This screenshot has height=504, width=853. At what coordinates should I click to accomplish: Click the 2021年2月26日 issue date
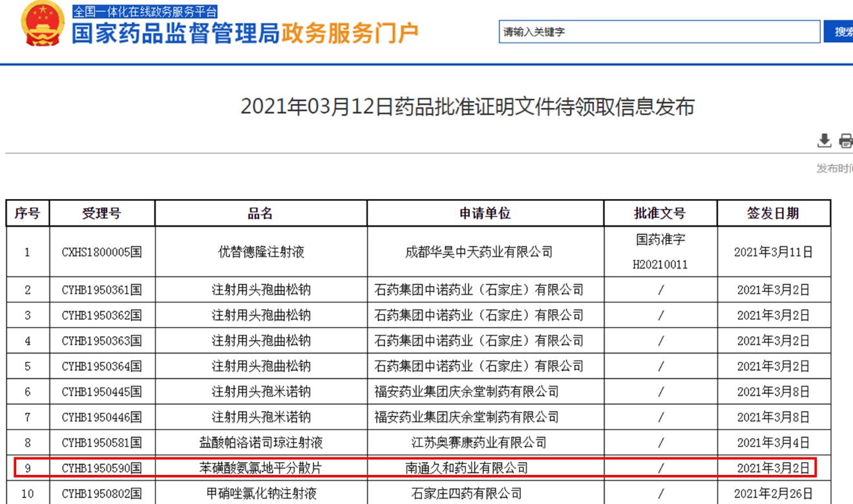(773, 494)
